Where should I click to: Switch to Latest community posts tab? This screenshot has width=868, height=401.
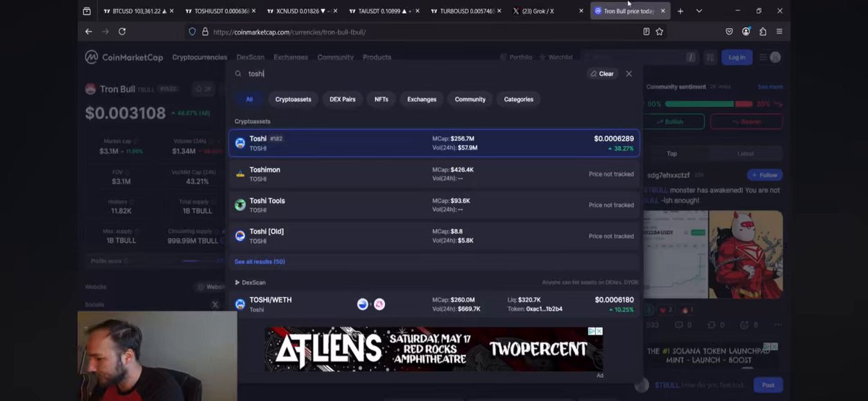(745, 153)
